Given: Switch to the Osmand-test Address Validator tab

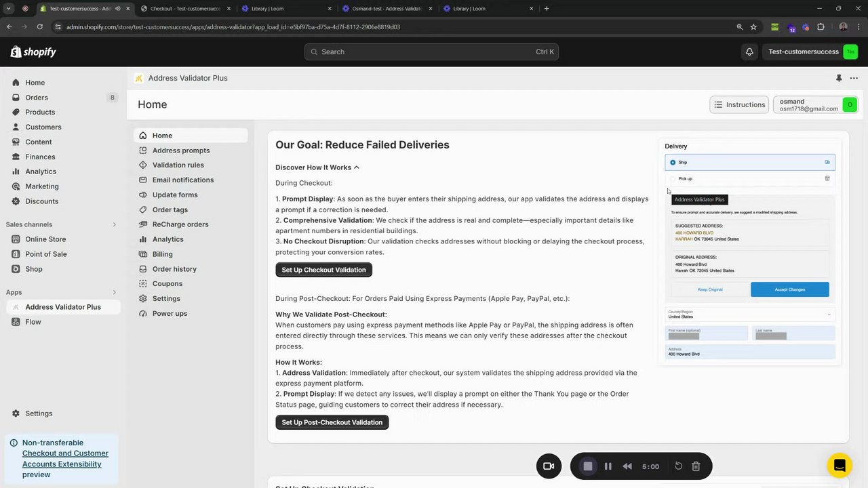Looking at the screenshot, I should [x=387, y=9].
